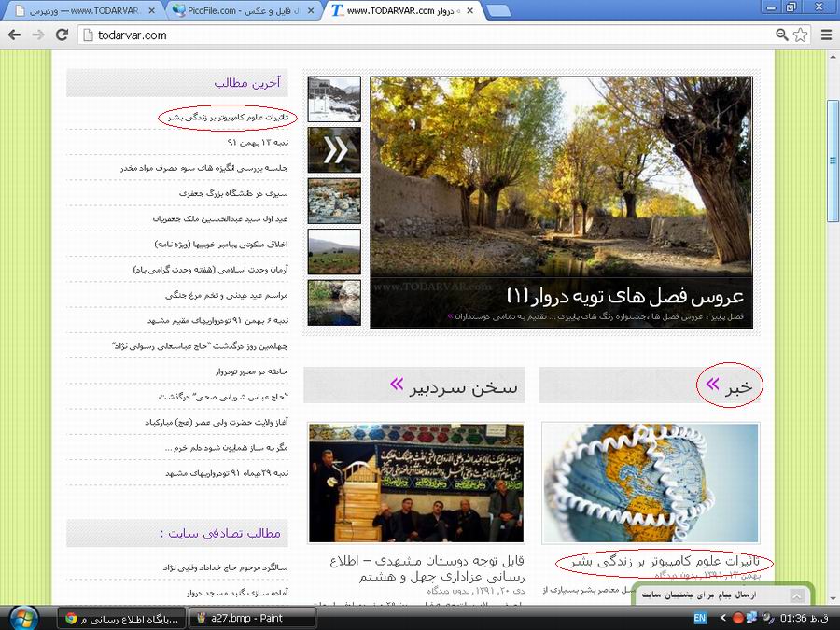Open sidebar link تاثیرات علوم کامپیوتر بر زندگی بشر

[229, 118]
